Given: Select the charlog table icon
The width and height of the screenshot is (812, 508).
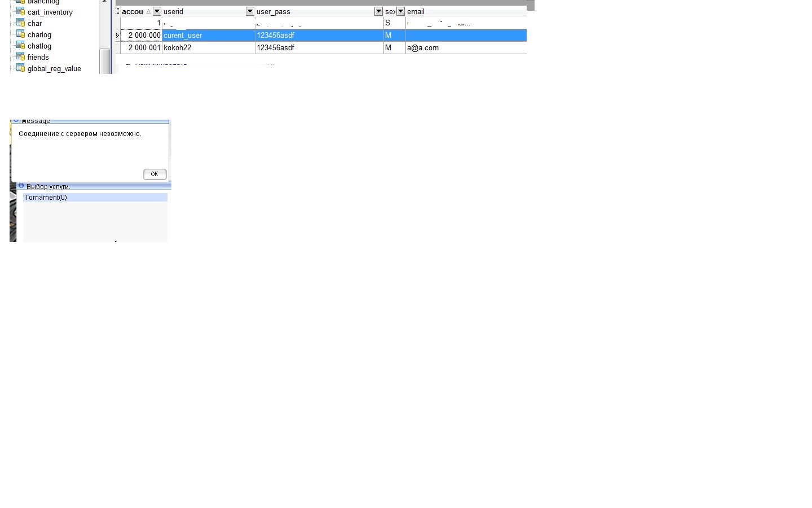Looking at the screenshot, I should pyautogui.click(x=21, y=34).
